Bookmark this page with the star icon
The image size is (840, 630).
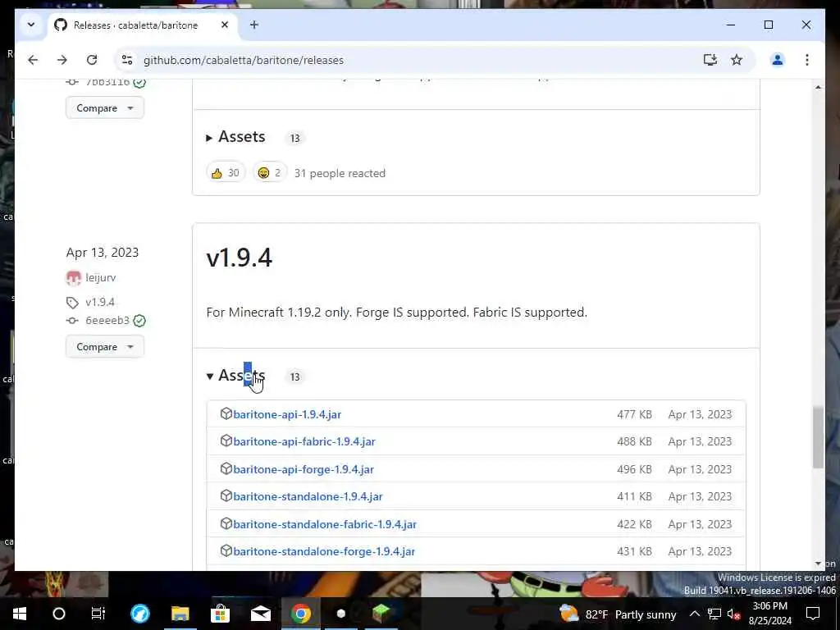(x=737, y=60)
